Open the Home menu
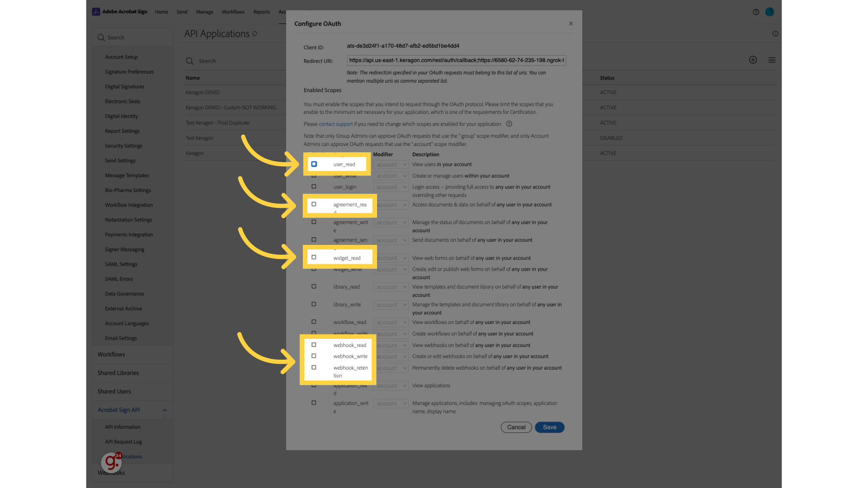The width and height of the screenshot is (868, 488). [x=161, y=12]
